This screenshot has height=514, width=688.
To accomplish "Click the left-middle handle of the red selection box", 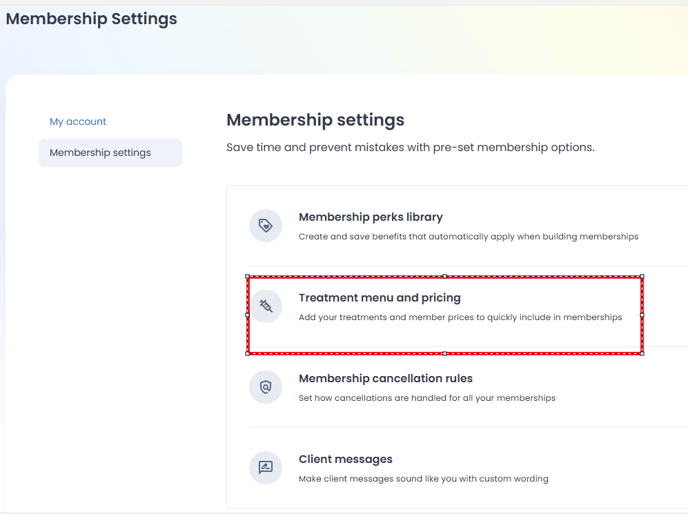I will (247, 315).
